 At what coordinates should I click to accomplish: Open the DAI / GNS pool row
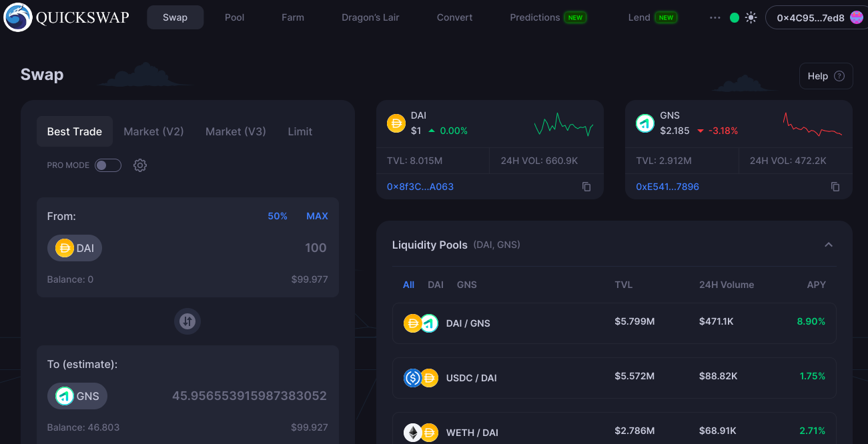pyautogui.click(x=614, y=323)
